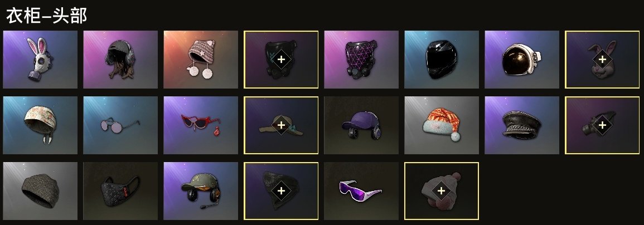Select the floral bandana head wrap

pos(40,125)
